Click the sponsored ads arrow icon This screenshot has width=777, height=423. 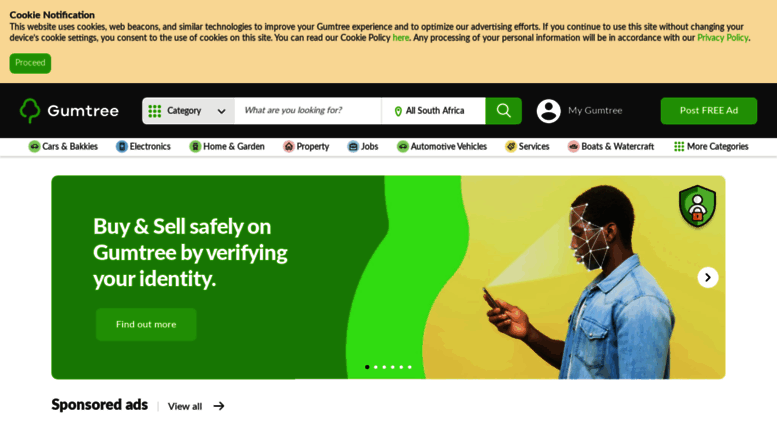coord(219,406)
